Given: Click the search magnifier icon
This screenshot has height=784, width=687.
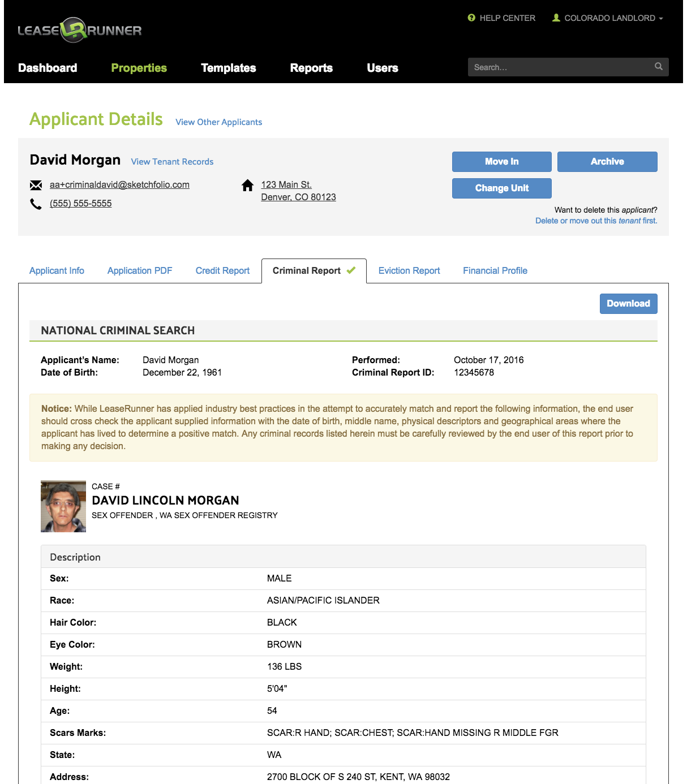Looking at the screenshot, I should point(658,66).
